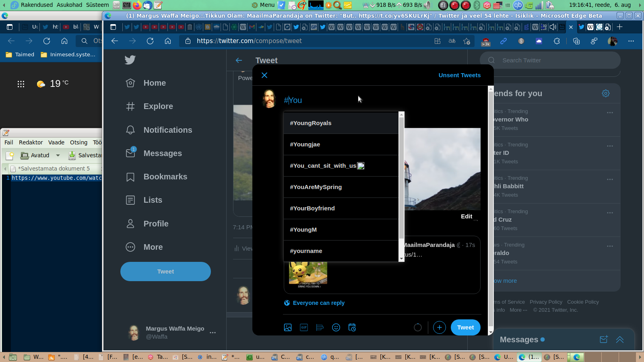
Task: Open Otsing menu in the text editor
Action: 78,142
